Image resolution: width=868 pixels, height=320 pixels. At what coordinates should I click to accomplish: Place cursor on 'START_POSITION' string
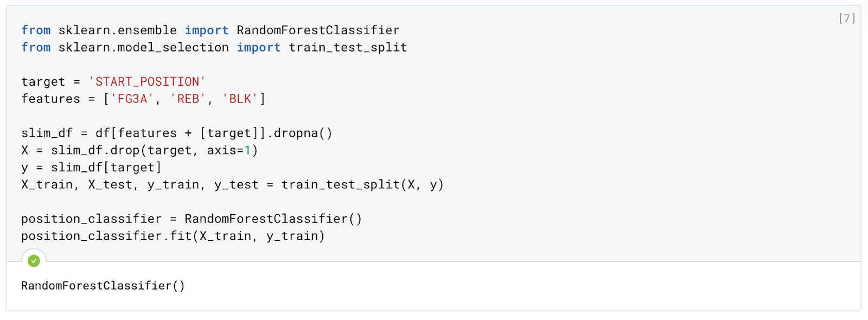coord(147,81)
